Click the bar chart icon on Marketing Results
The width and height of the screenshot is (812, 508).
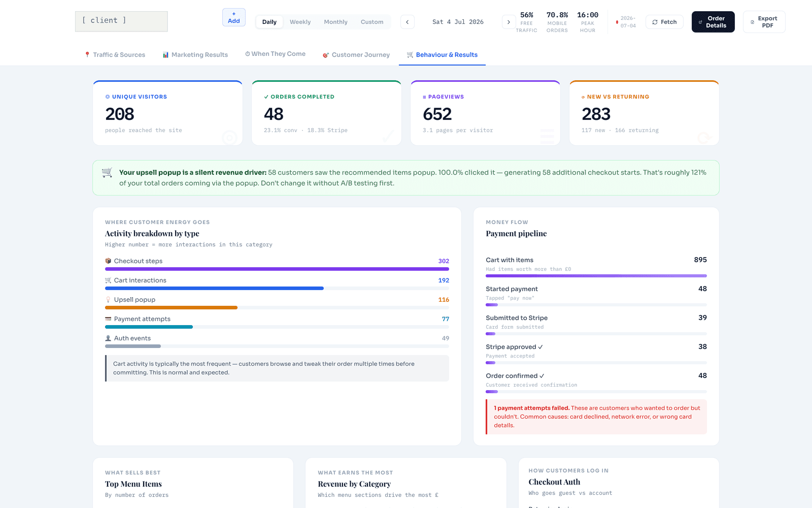165,55
